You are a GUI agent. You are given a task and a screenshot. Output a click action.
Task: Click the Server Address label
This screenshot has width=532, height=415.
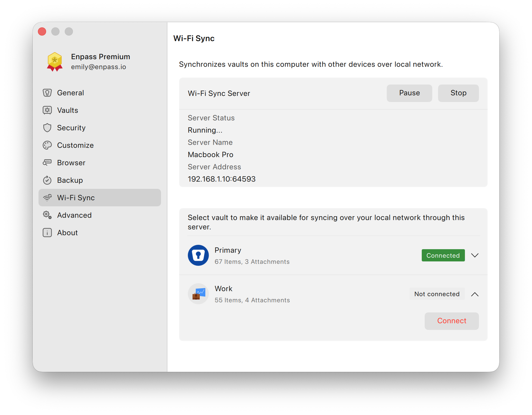(214, 167)
